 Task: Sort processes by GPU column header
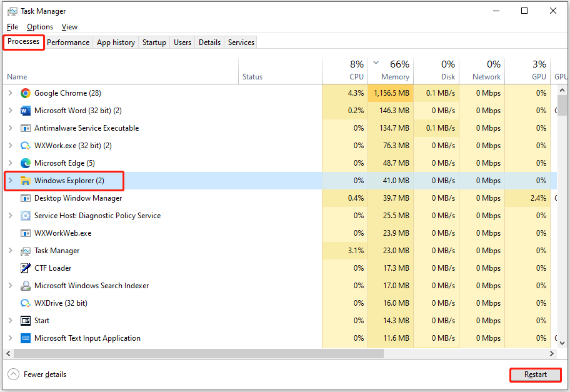pyautogui.click(x=528, y=71)
